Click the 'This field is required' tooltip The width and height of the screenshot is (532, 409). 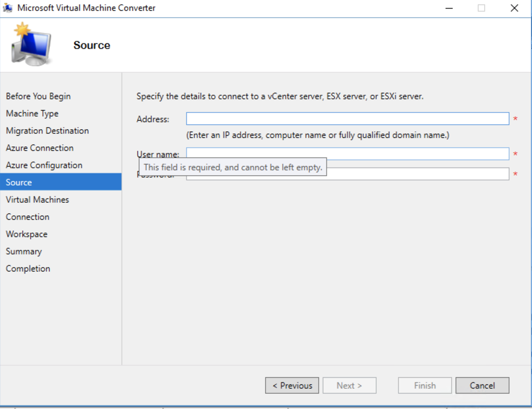233,167
